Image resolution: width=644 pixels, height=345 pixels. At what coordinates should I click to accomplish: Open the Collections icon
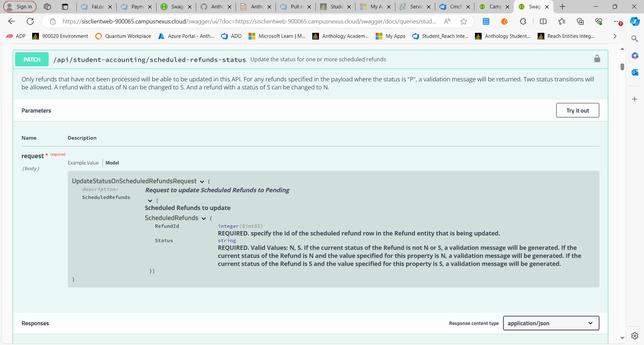pyautogui.click(x=580, y=21)
